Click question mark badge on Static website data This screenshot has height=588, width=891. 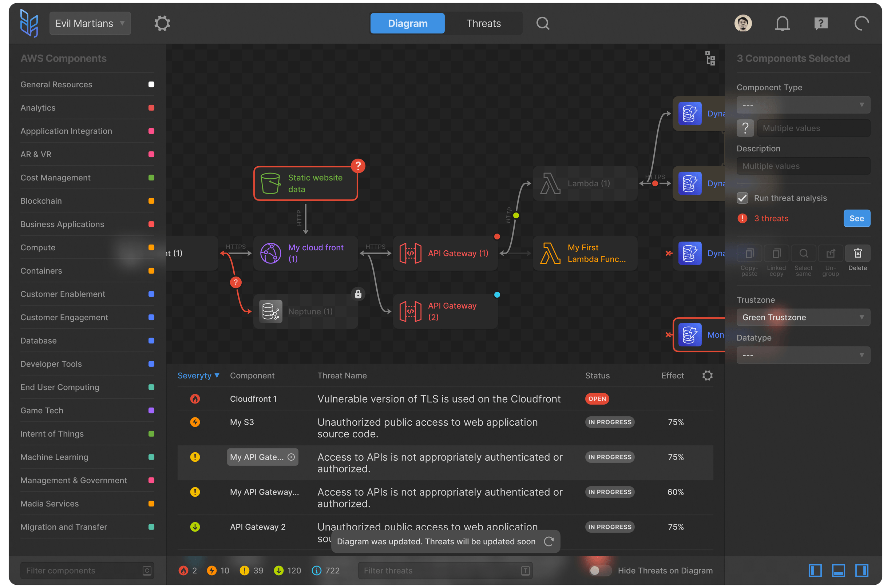[x=358, y=166]
